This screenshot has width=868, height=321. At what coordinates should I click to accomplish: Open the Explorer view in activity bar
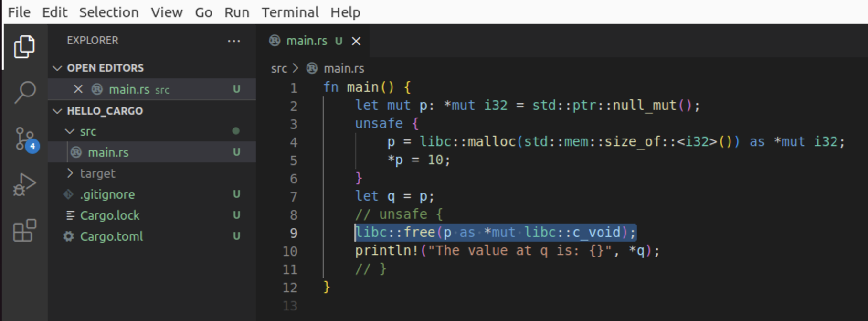click(x=24, y=47)
